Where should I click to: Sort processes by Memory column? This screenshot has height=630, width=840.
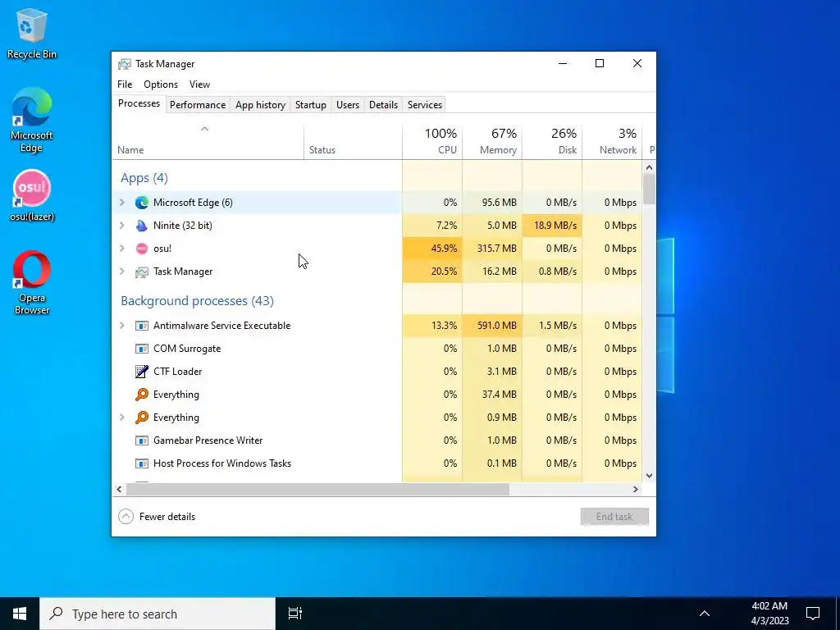(x=492, y=142)
